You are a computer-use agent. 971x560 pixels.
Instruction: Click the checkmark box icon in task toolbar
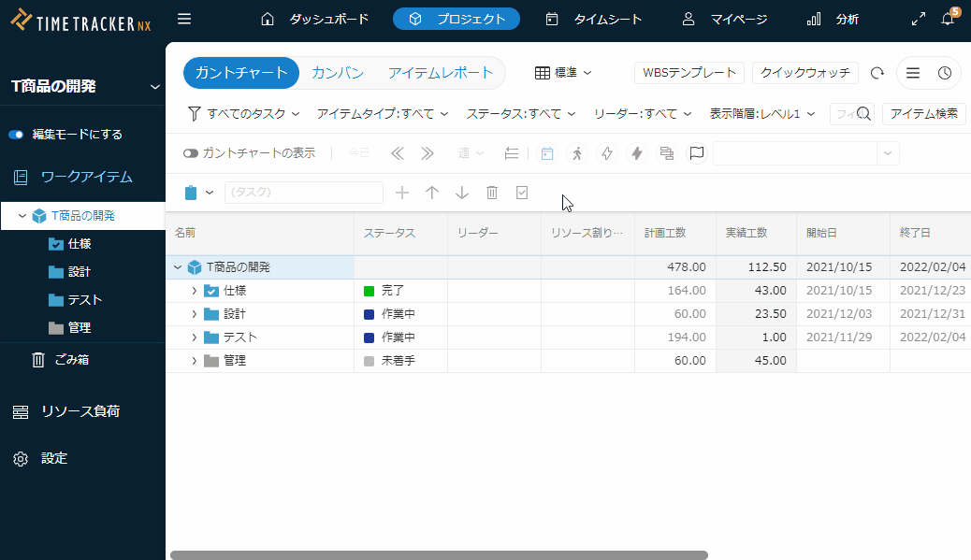point(522,193)
